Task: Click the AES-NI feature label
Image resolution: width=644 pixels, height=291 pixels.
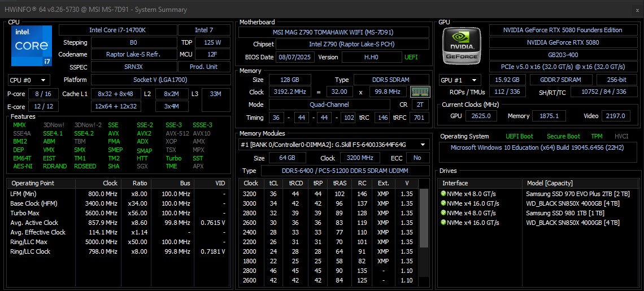Action: pyautogui.click(x=23, y=167)
